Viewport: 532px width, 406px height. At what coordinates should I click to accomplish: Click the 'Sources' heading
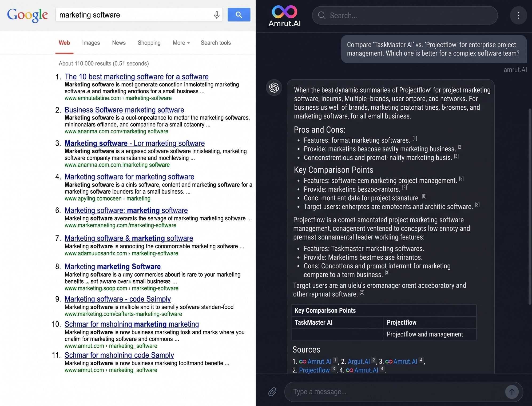(x=306, y=350)
